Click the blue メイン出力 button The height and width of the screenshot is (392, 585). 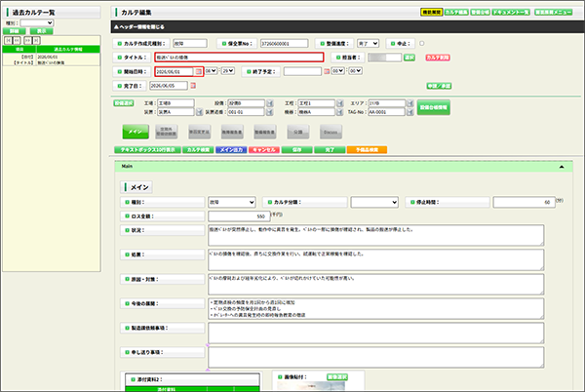pyautogui.click(x=231, y=150)
